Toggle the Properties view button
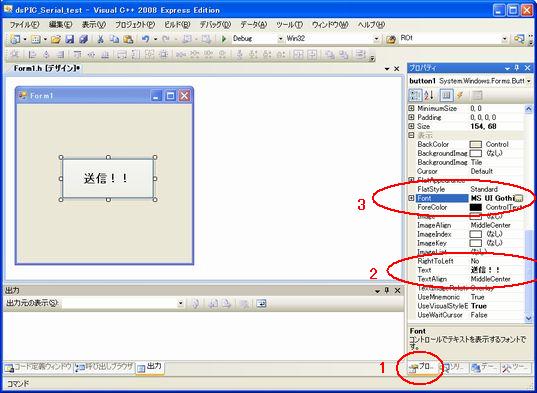 446,96
